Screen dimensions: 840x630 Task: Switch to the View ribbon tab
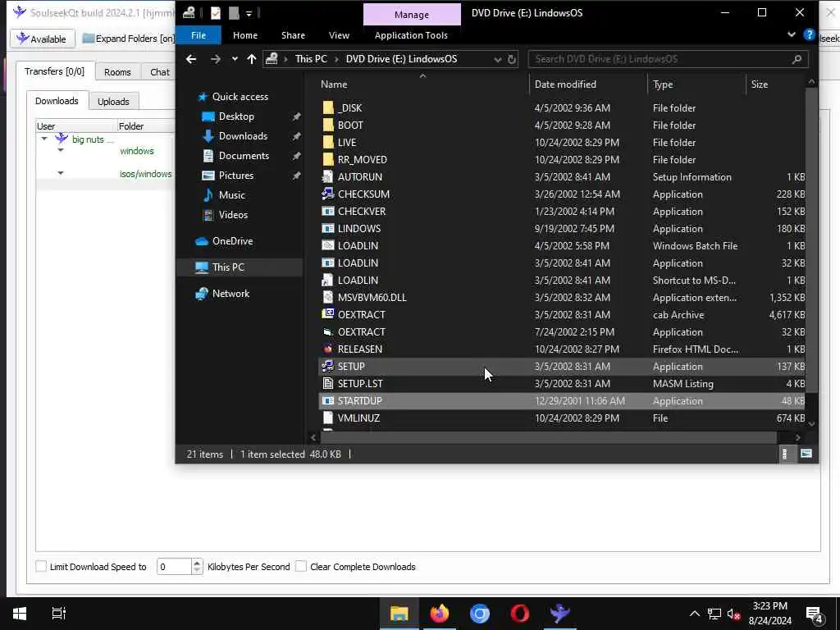click(339, 35)
